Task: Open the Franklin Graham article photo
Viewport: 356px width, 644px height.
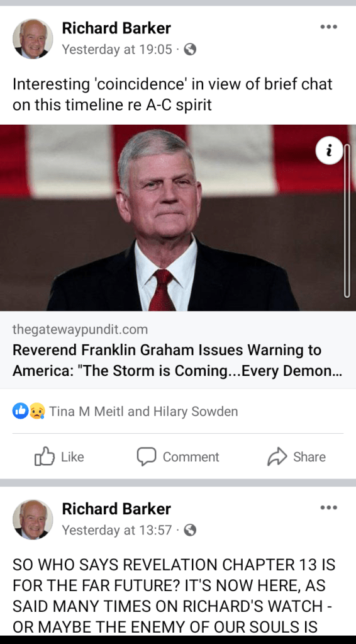Action: point(178,218)
